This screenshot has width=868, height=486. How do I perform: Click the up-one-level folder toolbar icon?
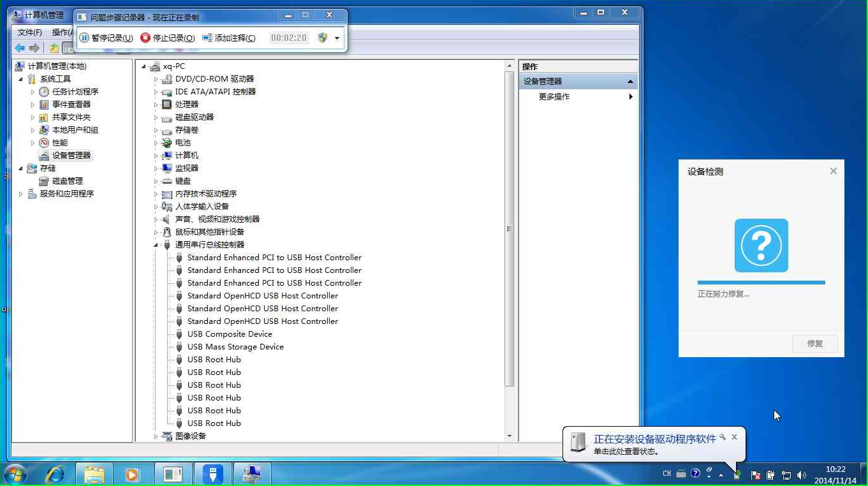54,48
